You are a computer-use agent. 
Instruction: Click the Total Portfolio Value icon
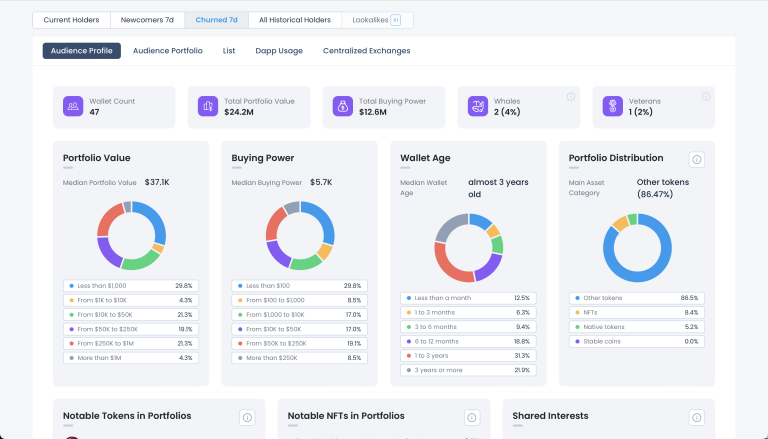tap(208, 106)
